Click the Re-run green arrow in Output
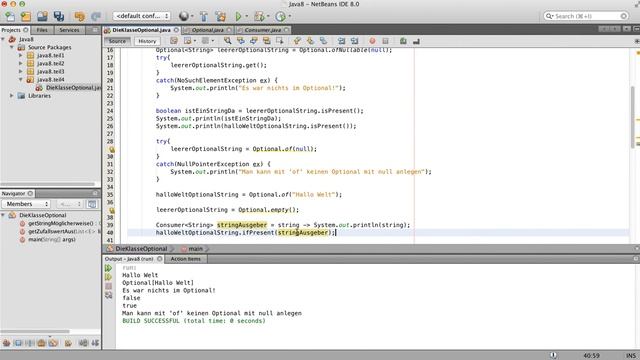Screen dimensions: 640x360 click(108, 268)
